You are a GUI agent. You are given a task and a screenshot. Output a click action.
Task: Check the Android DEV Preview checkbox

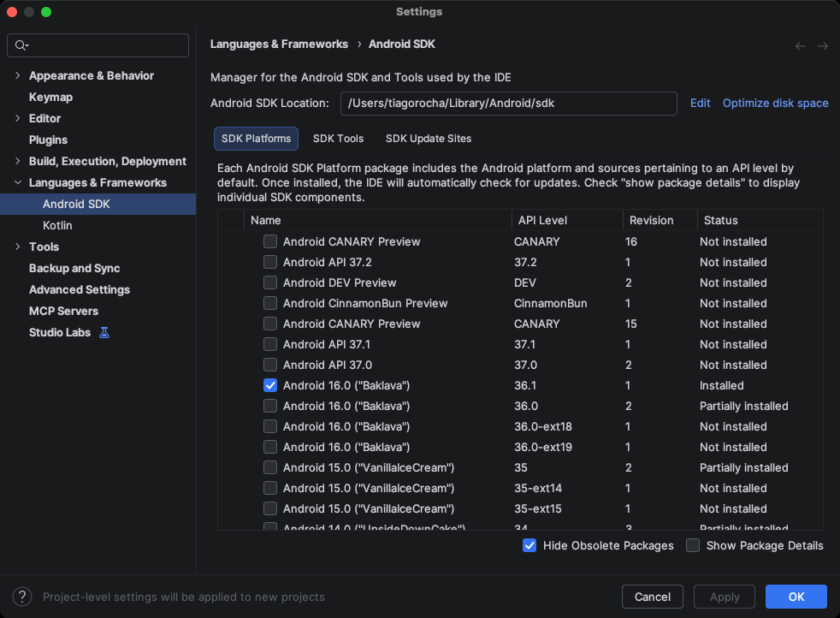tap(270, 282)
